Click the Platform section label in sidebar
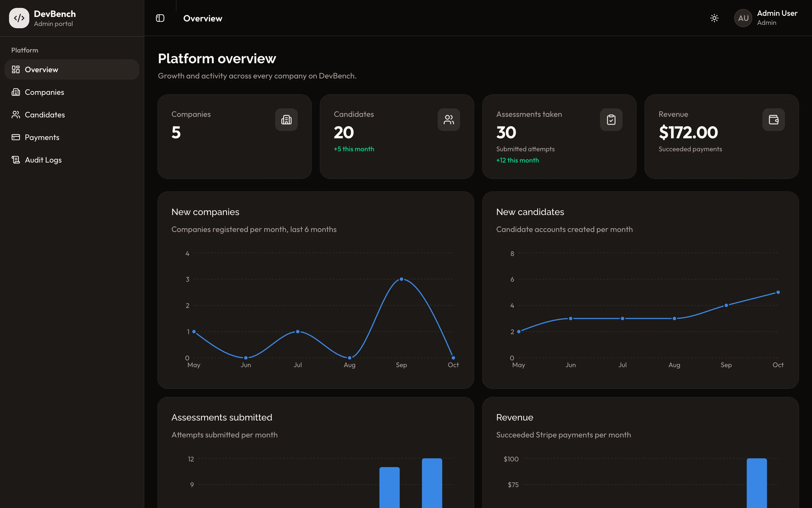Screen dimensions: 812x508 coord(25,50)
